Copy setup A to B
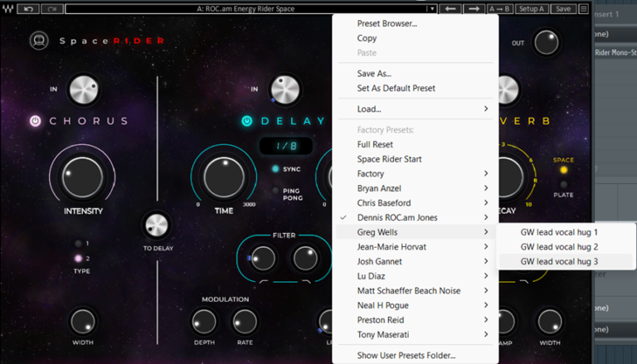Image resolution: width=637 pixels, height=364 pixels. 499,8
